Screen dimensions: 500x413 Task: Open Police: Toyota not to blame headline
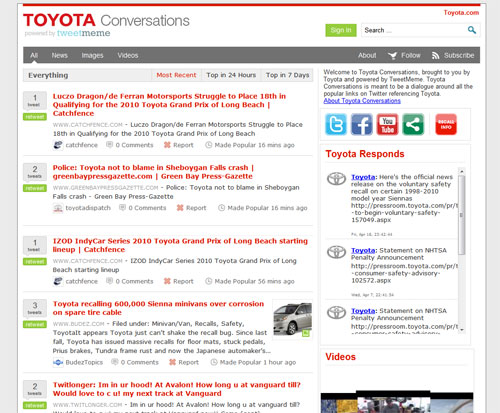pos(153,172)
